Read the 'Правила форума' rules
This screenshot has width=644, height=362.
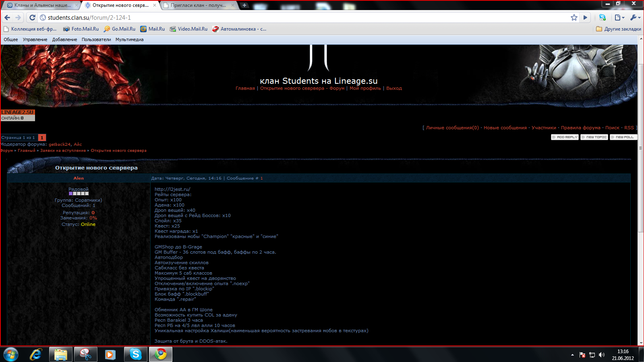(x=581, y=128)
